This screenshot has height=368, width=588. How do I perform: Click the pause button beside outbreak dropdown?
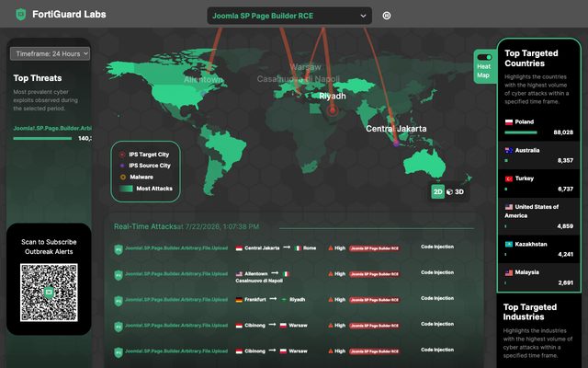point(387,16)
